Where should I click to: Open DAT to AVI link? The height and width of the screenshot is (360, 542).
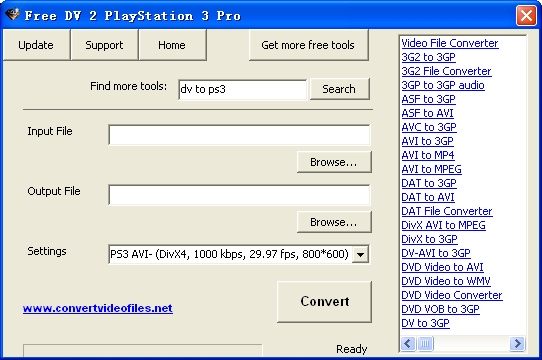[428, 197]
